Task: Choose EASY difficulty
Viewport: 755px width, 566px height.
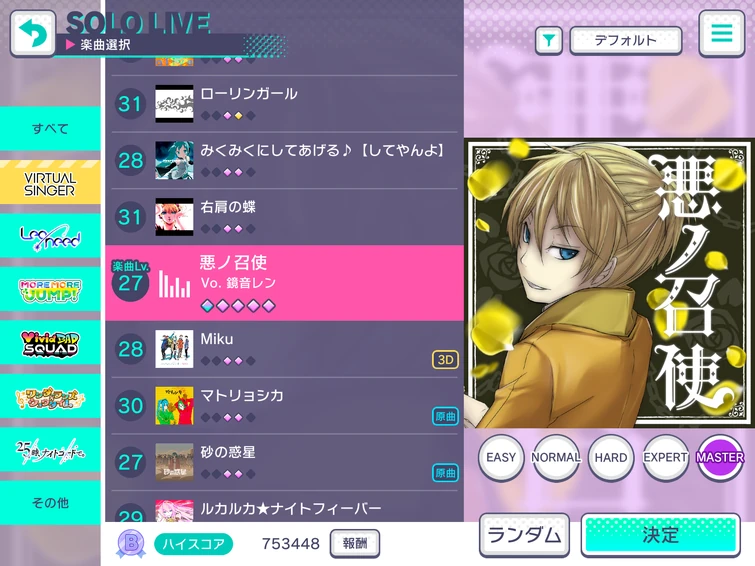Action: (501, 457)
